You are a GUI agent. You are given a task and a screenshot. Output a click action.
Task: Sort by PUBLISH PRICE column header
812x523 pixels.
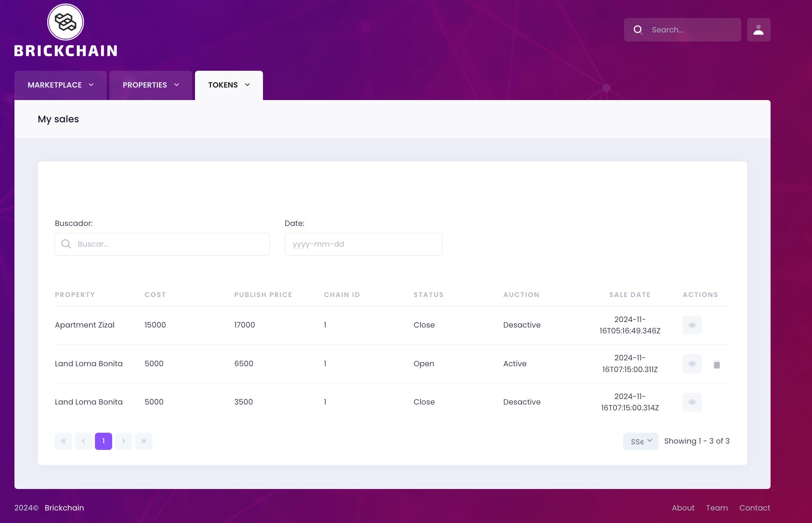point(263,295)
